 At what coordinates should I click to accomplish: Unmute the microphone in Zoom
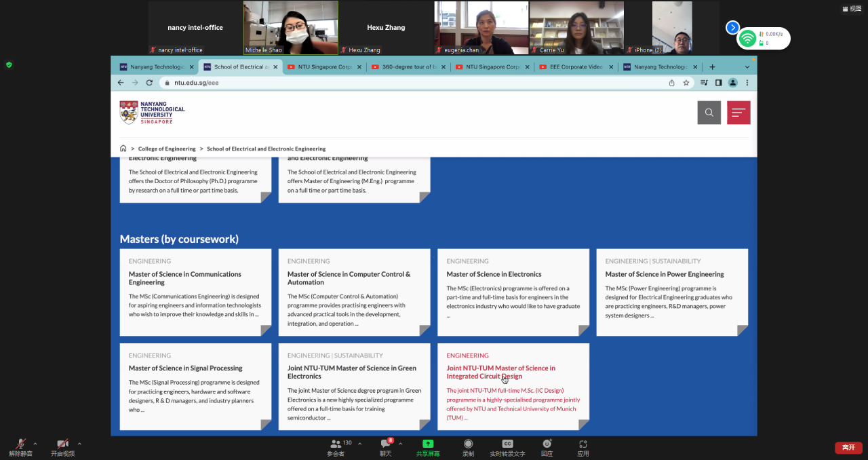(x=21, y=444)
